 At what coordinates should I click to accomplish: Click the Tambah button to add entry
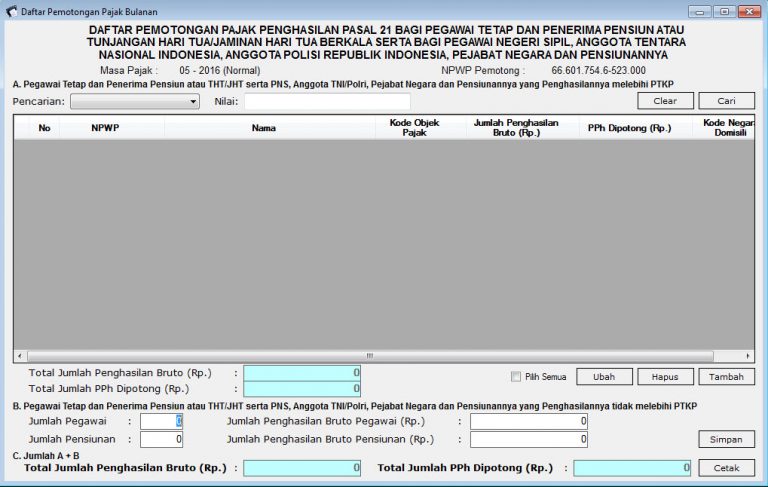click(726, 377)
